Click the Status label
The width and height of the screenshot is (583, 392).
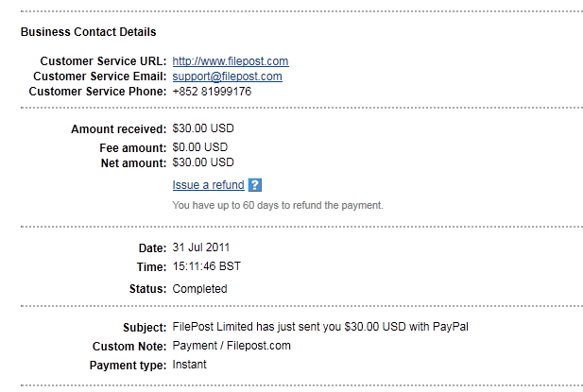146,289
